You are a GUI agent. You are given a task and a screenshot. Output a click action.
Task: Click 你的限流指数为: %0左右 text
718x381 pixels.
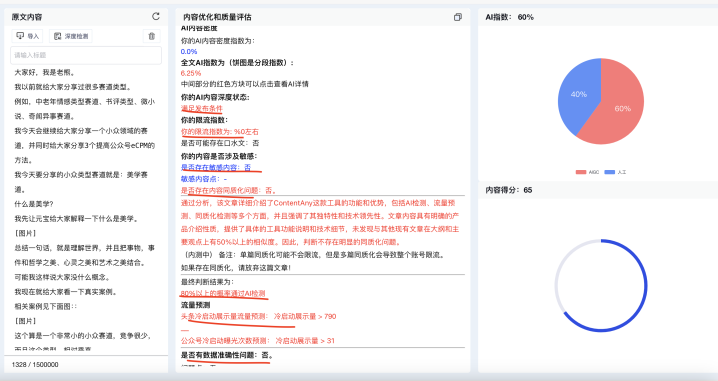[x=220, y=132]
